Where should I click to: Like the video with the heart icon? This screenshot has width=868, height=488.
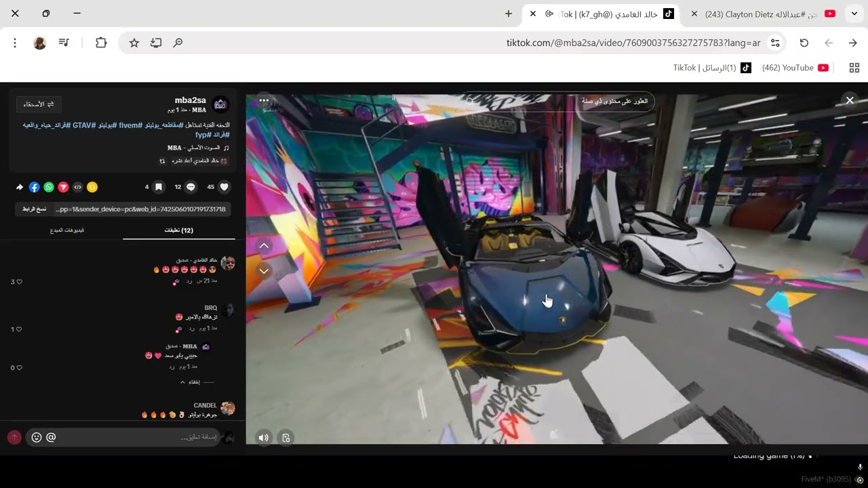224,187
